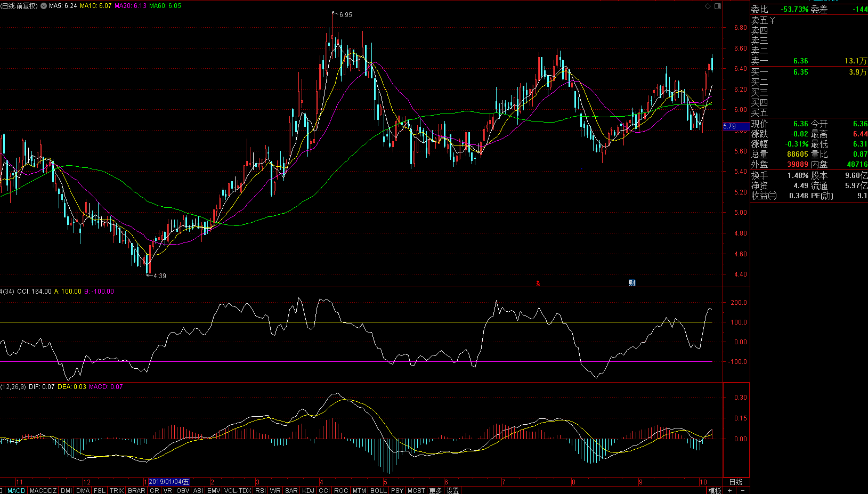Select the OBV indicator tab

183,490
